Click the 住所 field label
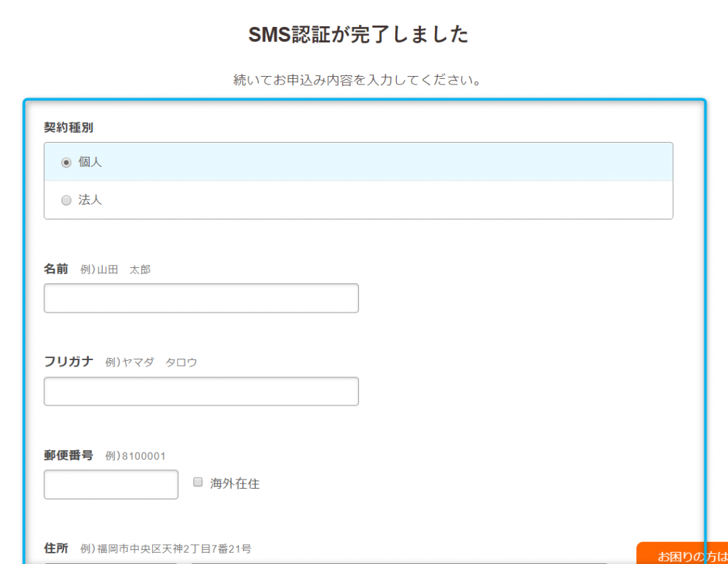This screenshot has width=728, height=564. (x=56, y=548)
